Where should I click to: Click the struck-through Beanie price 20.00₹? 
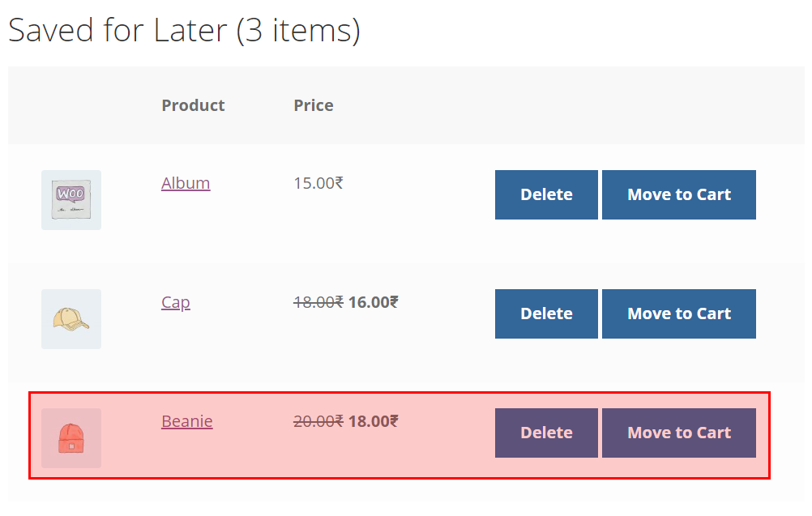click(x=318, y=421)
